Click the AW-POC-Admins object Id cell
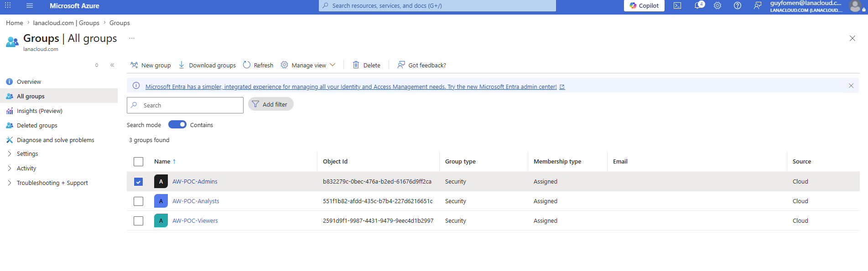 (x=377, y=181)
